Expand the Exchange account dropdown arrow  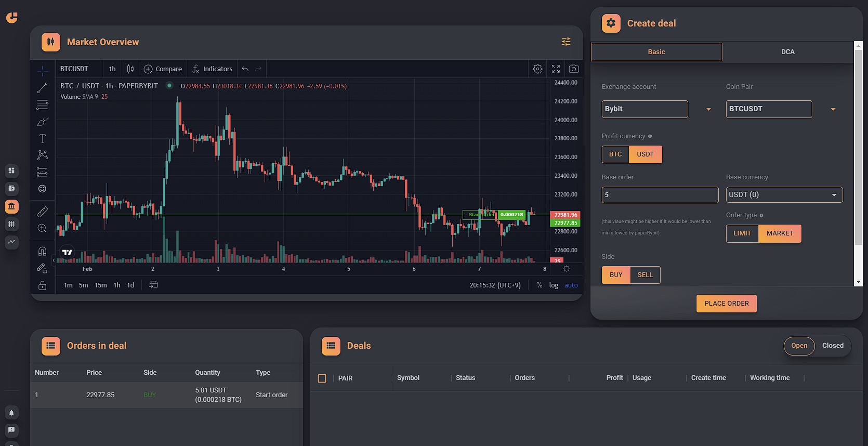pos(708,109)
